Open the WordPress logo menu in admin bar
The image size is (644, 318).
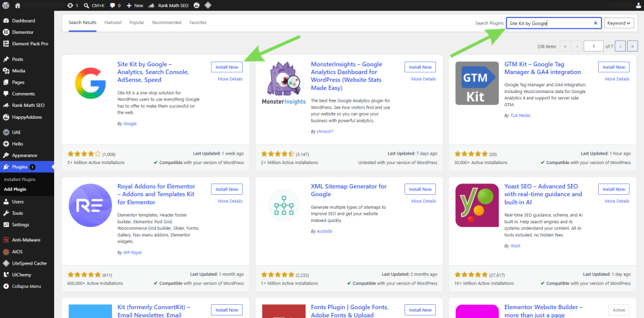click(x=6, y=6)
